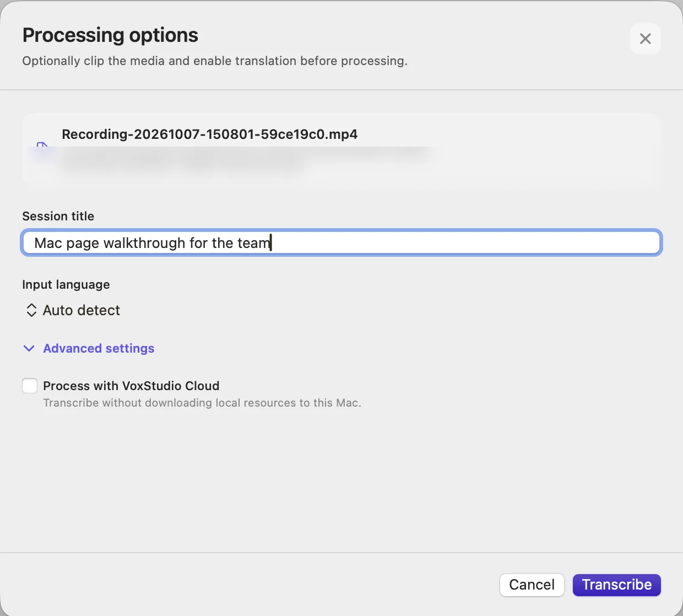Enable Process with VoxStudio Cloud checkbox

[x=30, y=386]
